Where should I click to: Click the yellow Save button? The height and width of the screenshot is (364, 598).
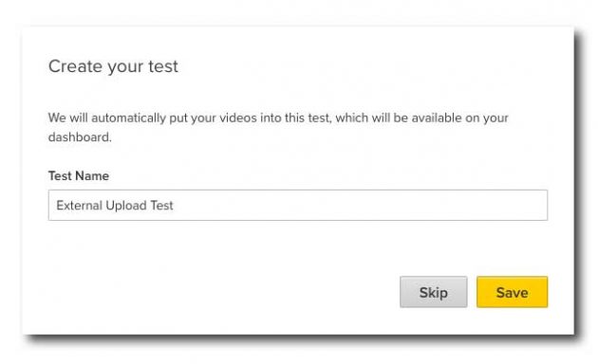tap(512, 292)
